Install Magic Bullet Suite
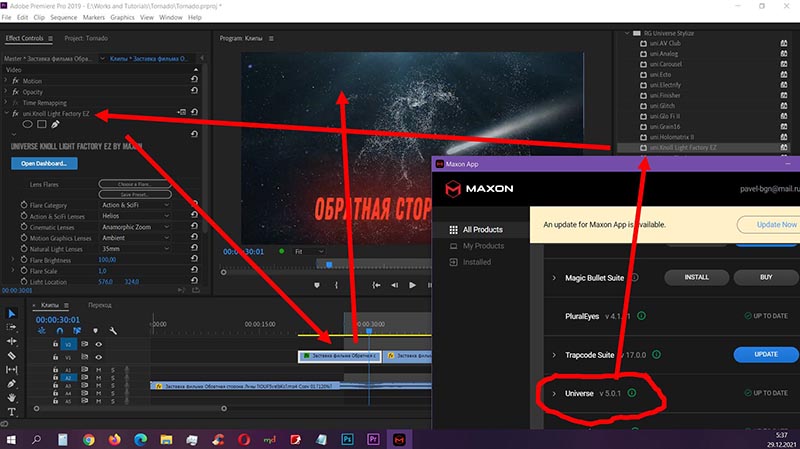The width and height of the screenshot is (800, 449). (696, 277)
